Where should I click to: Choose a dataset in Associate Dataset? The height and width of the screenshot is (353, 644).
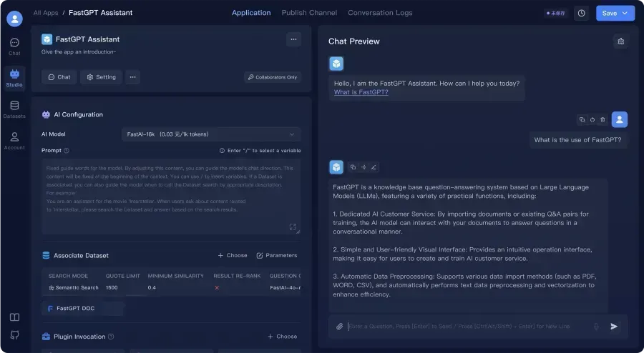click(x=233, y=255)
